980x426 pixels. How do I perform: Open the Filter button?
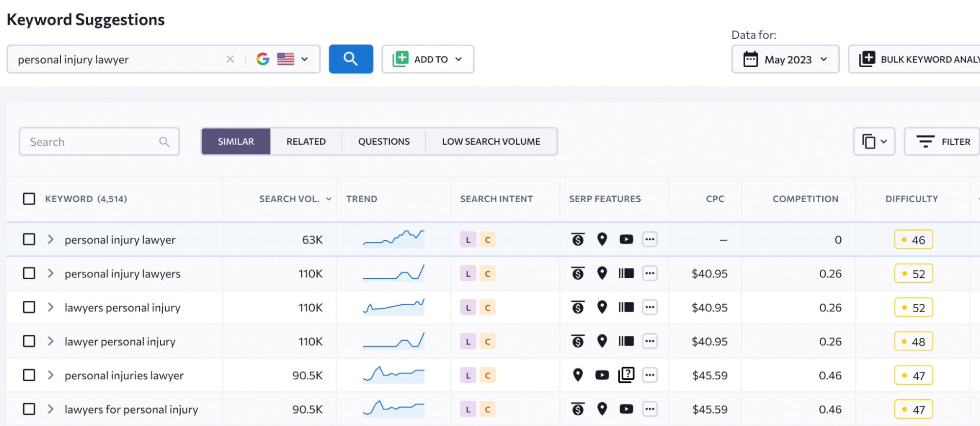[x=943, y=142]
